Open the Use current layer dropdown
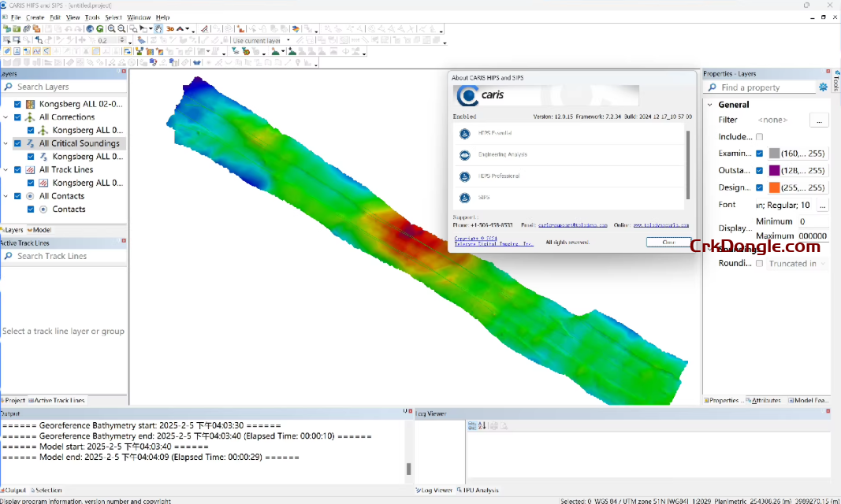Screen dimensions: 841x504 [288, 40]
